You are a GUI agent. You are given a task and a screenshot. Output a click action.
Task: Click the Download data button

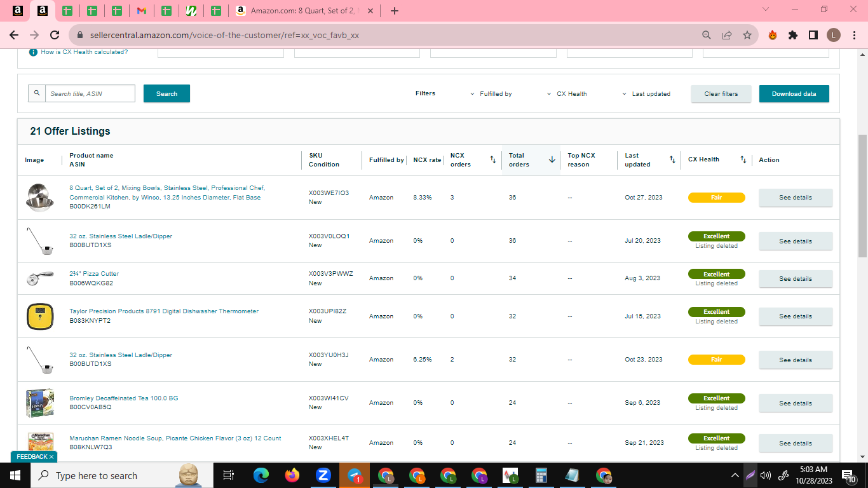click(794, 93)
